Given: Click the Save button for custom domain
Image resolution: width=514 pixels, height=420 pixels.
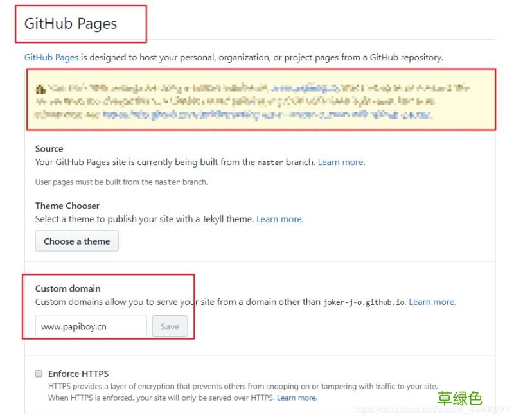Looking at the screenshot, I should [x=170, y=326].
